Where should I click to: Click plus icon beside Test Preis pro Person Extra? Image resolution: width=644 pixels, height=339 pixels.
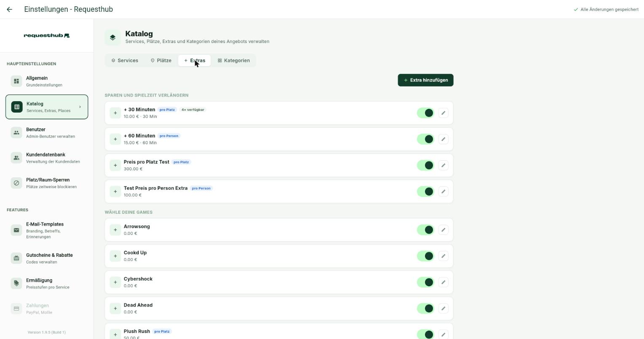(x=115, y=191)
